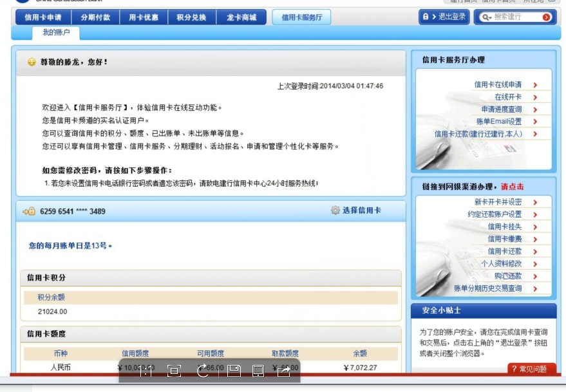Image resolution: width=566 pixels, height=392 pixels.
Task: Click the tablet/device icon in viewer toolbar
Action: click(x=258, y=371)
